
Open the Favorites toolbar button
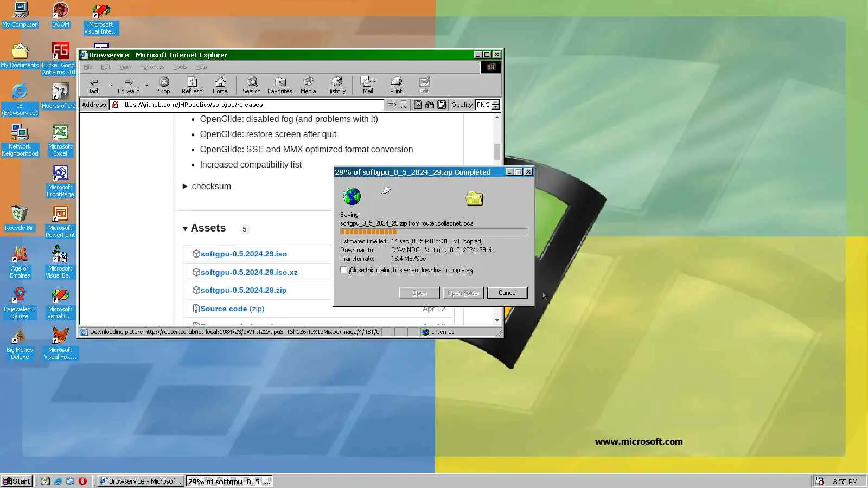point(280,85)
